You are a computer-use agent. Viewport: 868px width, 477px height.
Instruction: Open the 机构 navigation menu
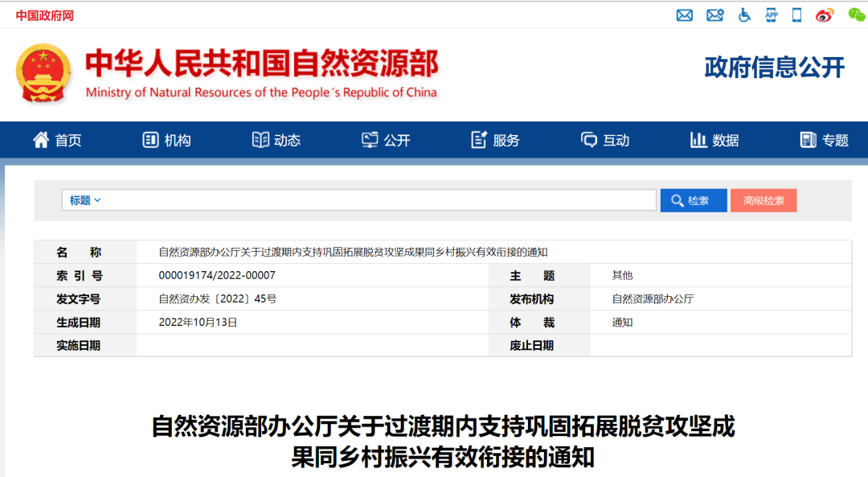(167, 140)
